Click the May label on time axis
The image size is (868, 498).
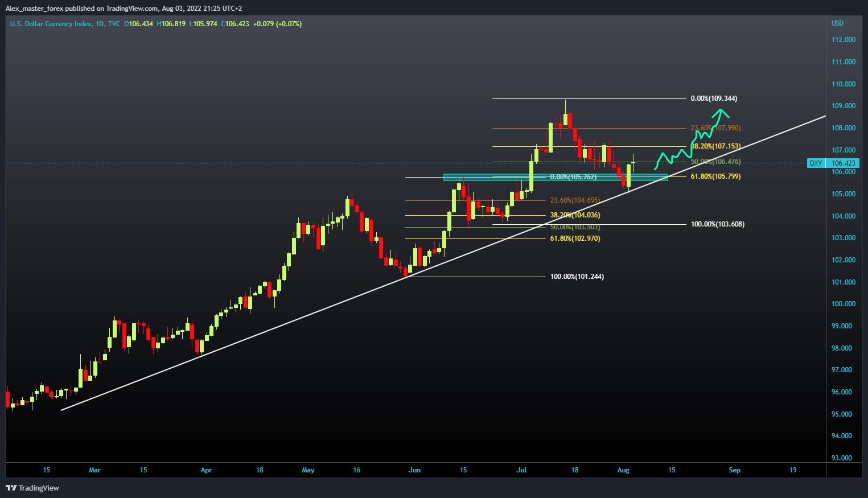(x=308, y=470)
